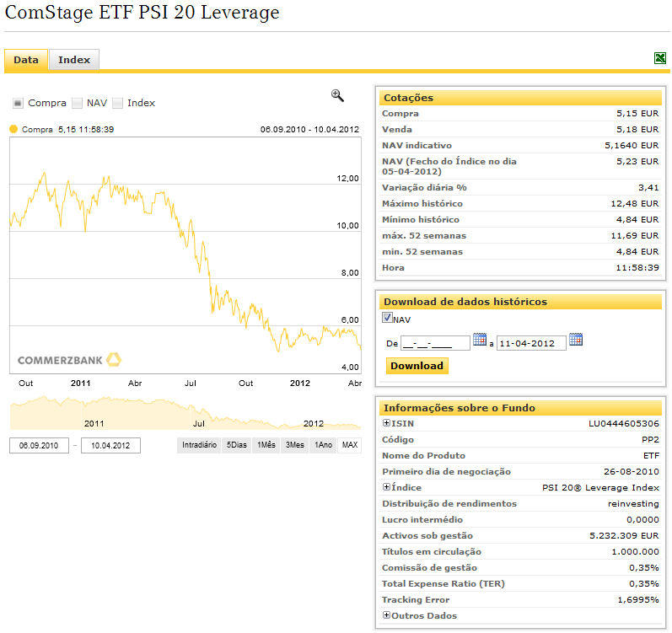
Task: Select the 3Mes chart range
Action: point(295,445)
